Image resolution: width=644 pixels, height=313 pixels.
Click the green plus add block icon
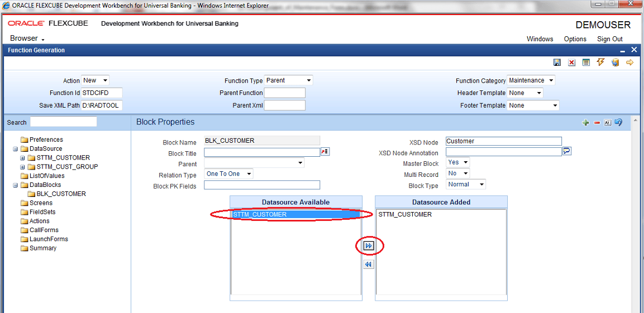586,122
